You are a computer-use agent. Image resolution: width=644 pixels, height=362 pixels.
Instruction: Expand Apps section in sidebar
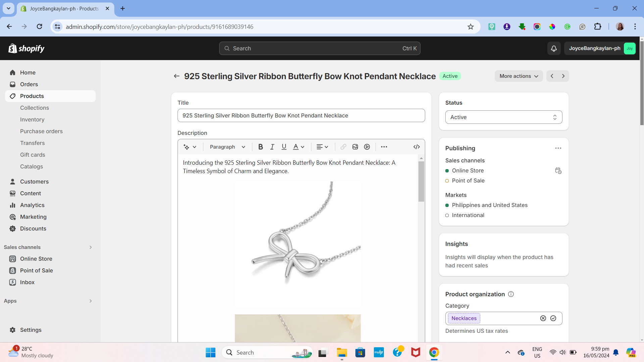[91, 301]
